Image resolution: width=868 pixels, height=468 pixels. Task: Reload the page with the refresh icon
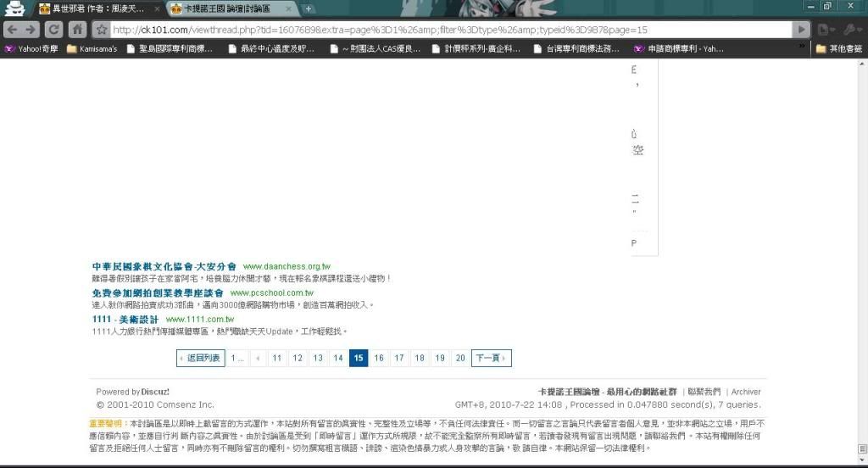pyautogui.click(x=53, y=30)
